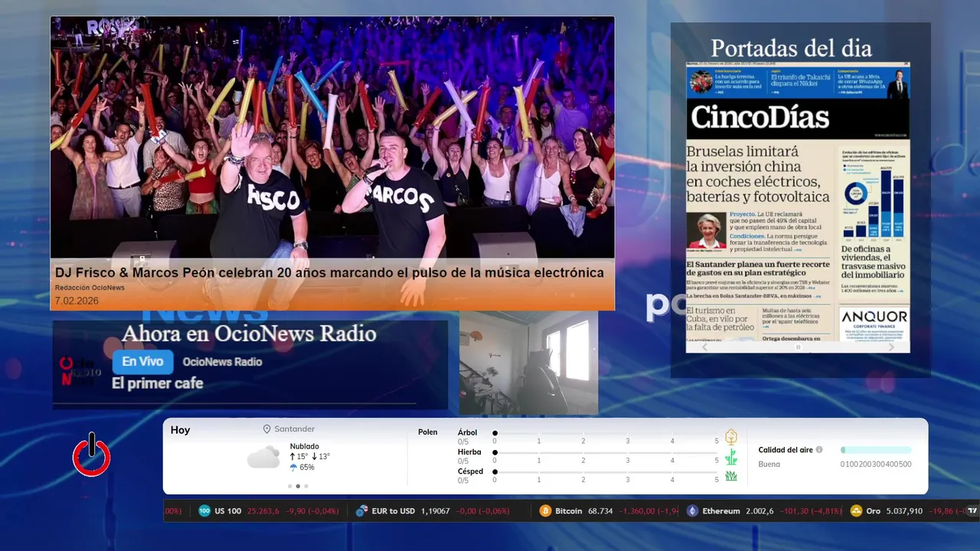Click the Hierba pollen plant icon
The image size is (980, 551).
[x=731, y=457]
